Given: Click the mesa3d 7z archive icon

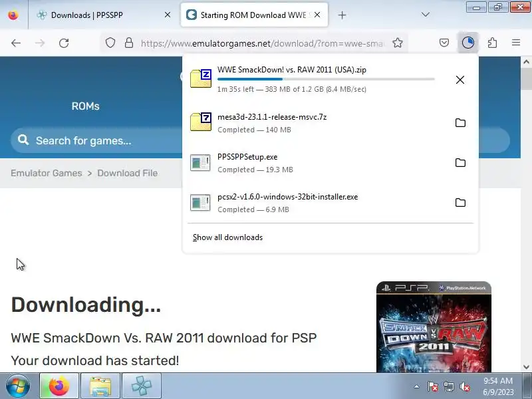Looking at the screenshot, I should (x=201, y=122).
